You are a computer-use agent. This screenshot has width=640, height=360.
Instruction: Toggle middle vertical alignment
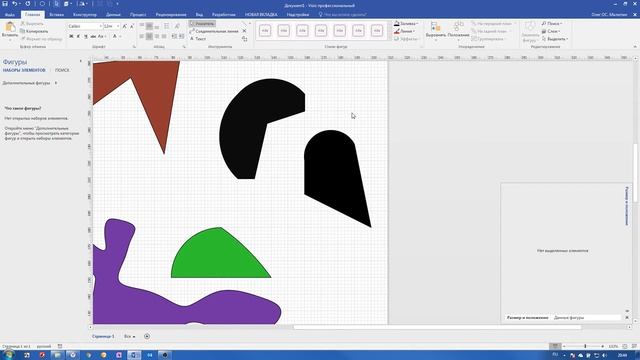149,26
